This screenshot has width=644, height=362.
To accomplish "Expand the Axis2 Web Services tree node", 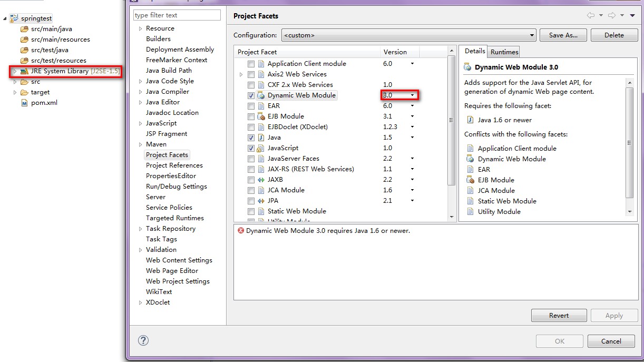I will 242,74.
